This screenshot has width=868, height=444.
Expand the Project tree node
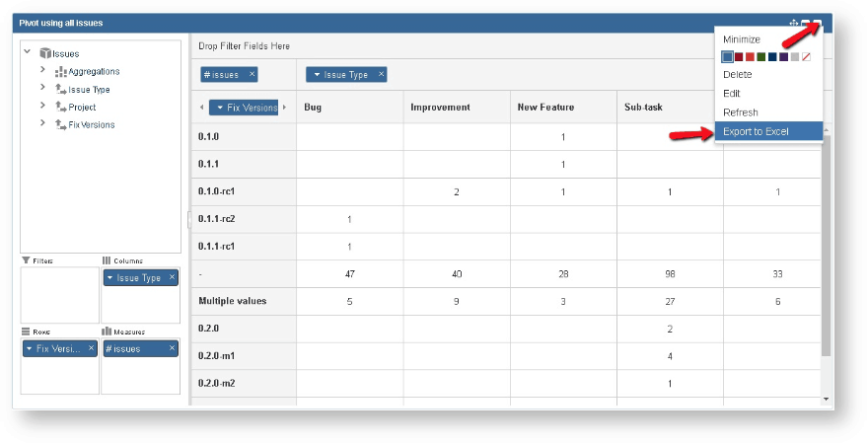coord(42,107)
